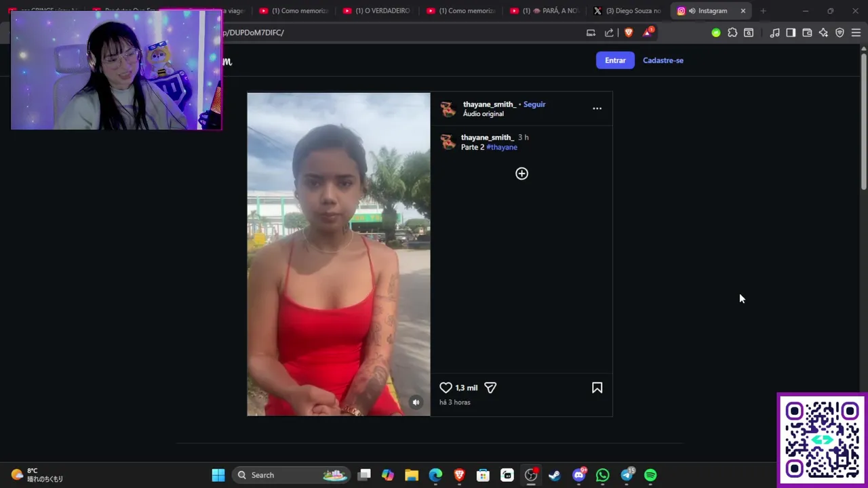Open Brave browser from the taskbar
868x488 pixels.
459,475
